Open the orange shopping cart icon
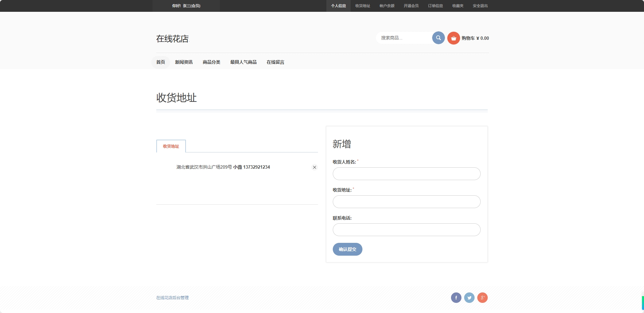644x313 pixels. click(x=453, y=38)
